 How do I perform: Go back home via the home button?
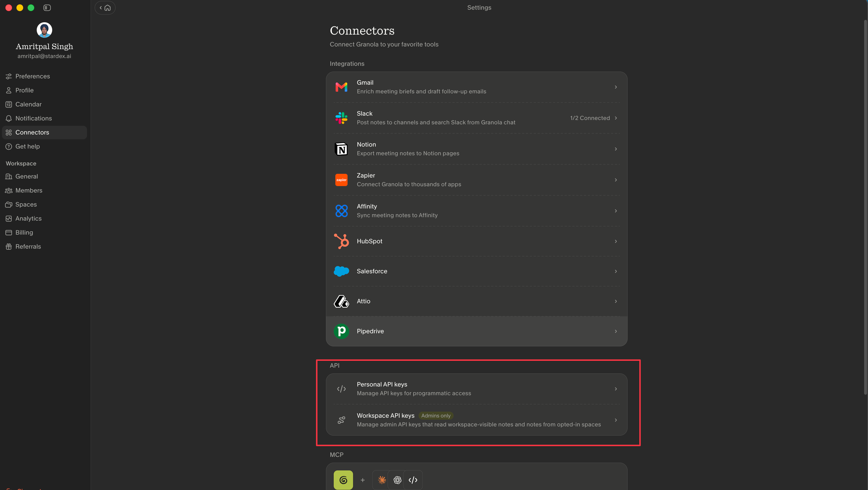coord(105,8)
